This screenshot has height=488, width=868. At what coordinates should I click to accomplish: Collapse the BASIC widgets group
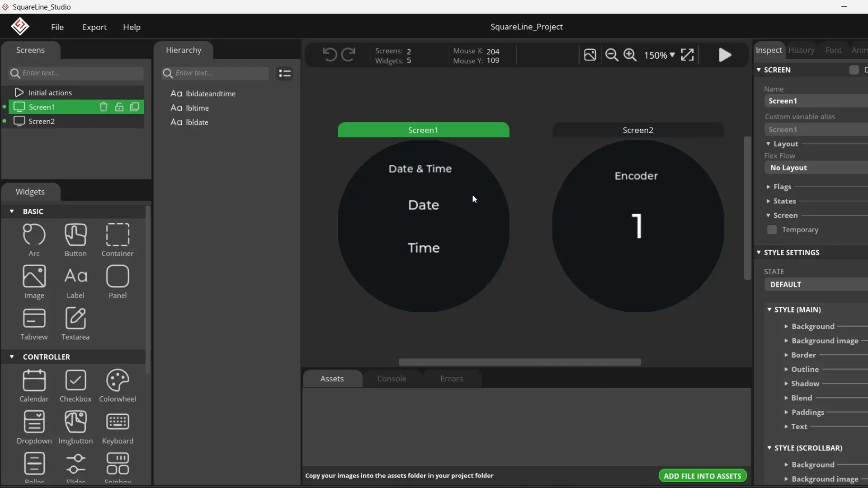12,211
